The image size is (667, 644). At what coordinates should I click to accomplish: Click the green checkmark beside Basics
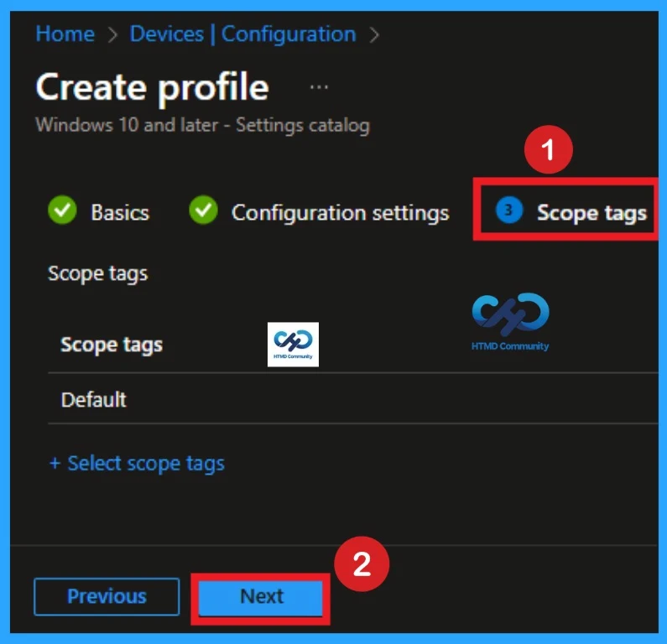[x=63, y=210]
